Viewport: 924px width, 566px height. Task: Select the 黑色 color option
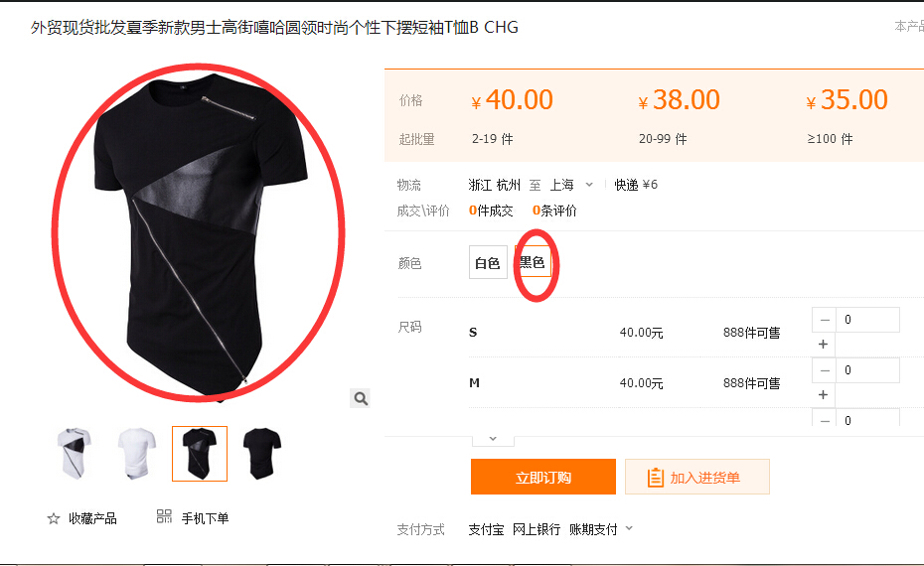pos(533,261)
